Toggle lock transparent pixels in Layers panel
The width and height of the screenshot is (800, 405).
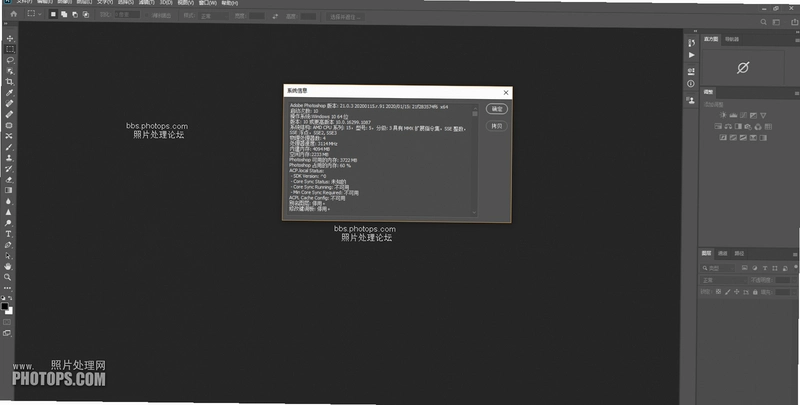718,292
